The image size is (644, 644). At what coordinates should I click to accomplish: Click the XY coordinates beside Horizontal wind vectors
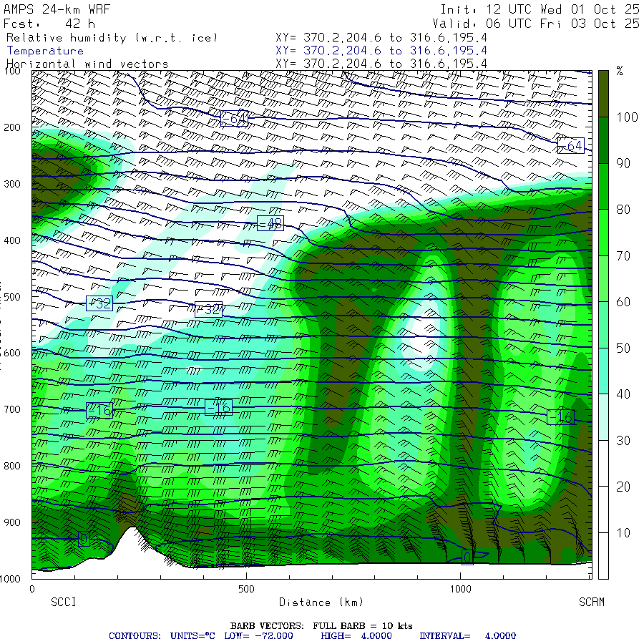pos(381,64)
